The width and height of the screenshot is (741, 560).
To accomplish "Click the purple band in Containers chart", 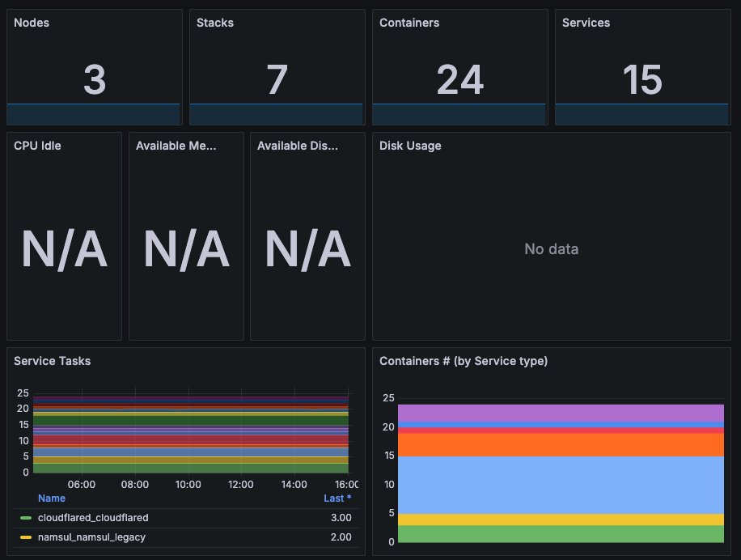I will [x=561, y=413].
